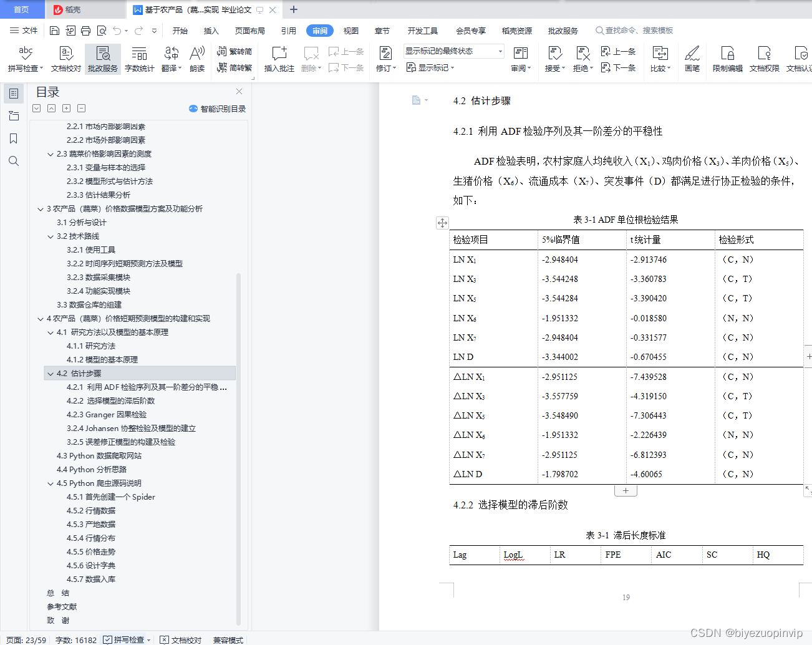
Task: Run 拼写检查 spell check tool
Action: click(26, 59)
